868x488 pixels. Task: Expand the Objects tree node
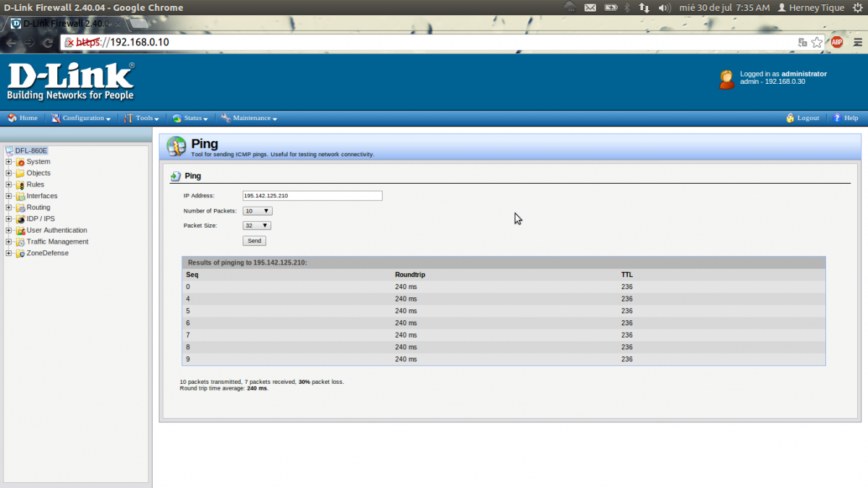(x=9, y=174)
